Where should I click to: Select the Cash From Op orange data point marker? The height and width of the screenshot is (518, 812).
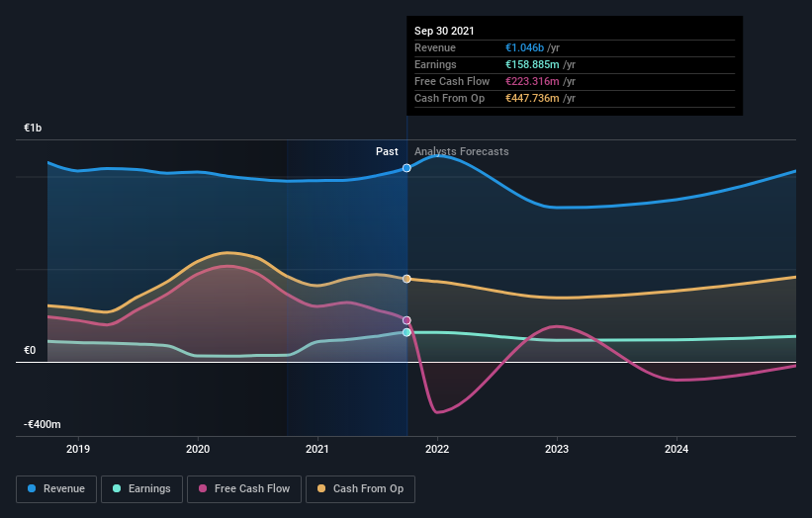click(406, 279)
